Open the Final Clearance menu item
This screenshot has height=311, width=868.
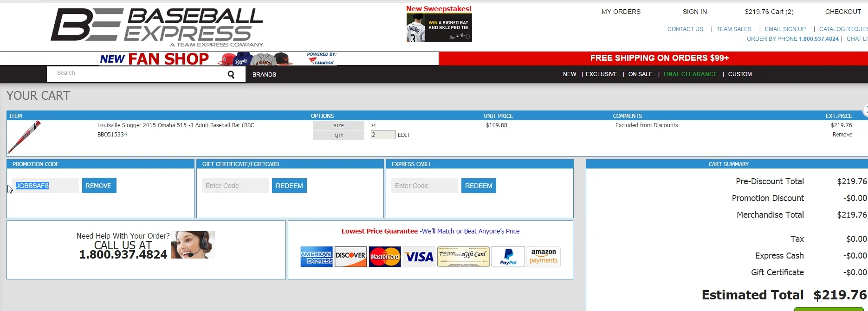coord(690,74)
